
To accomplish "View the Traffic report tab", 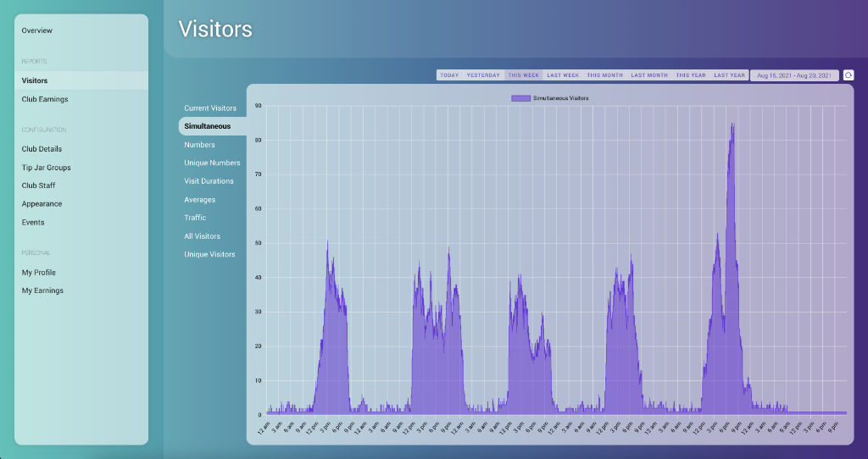I will (x=195, y=218).
